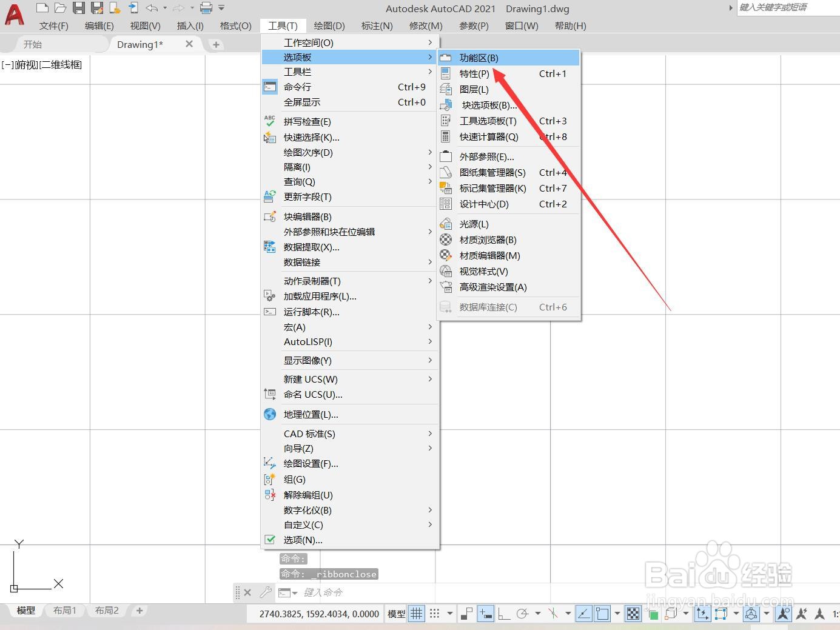Viewport: 840px width, 630px height.
Task: Add a new drawing tab with plus
Action: (216, 44)
